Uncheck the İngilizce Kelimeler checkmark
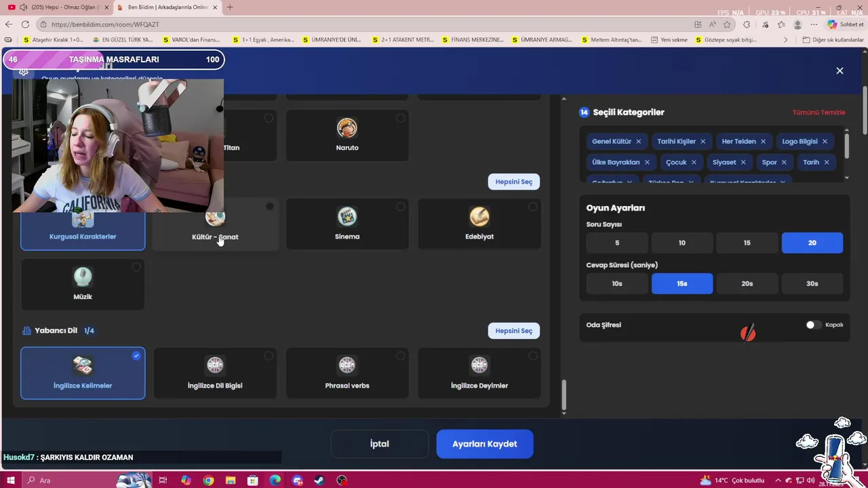Screen dimensions: 868x488 click(136, 355)
